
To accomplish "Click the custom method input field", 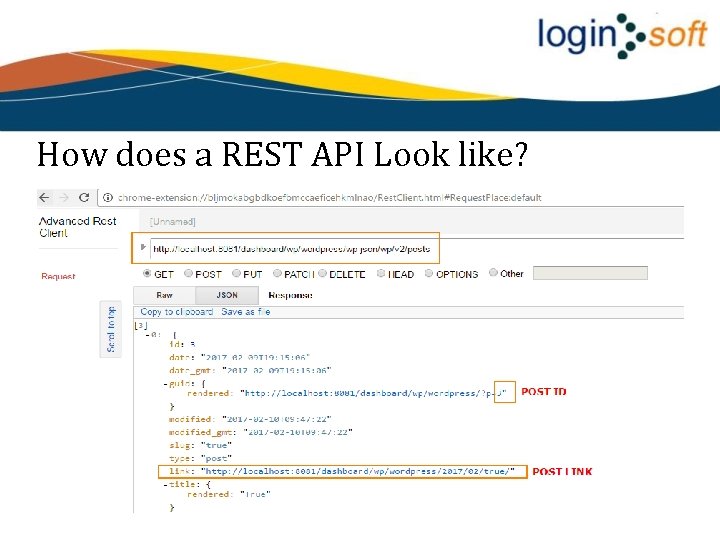I will tap(590, 273).
